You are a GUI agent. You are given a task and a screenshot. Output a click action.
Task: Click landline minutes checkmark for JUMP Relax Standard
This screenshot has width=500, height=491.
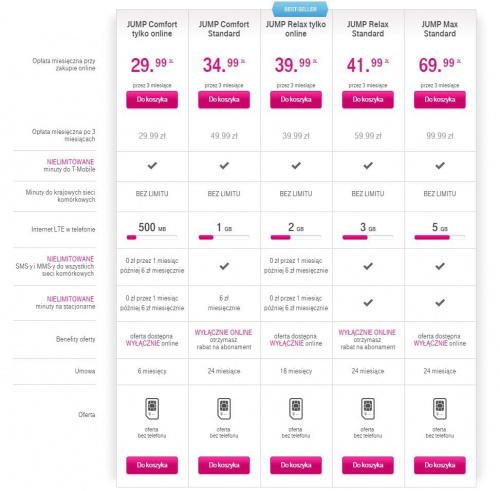click(368, 303)
